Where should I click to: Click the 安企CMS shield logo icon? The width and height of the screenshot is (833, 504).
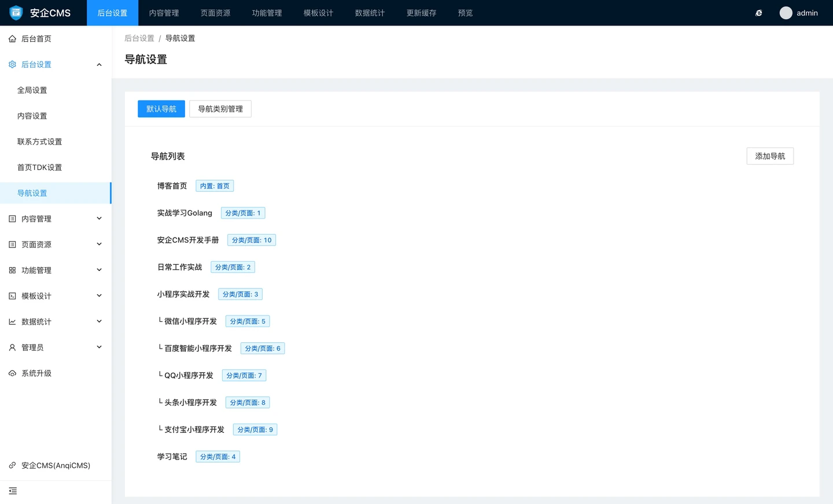(16, 13)
